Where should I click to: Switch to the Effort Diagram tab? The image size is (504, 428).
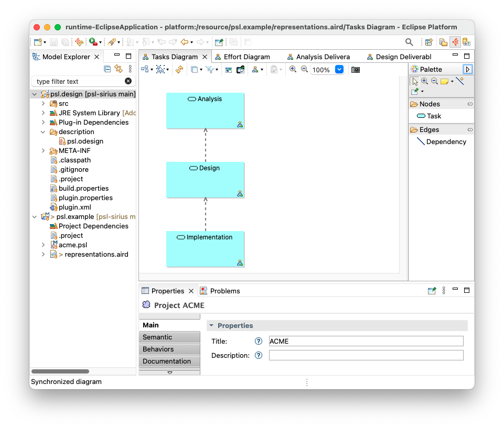pos(246,57)
